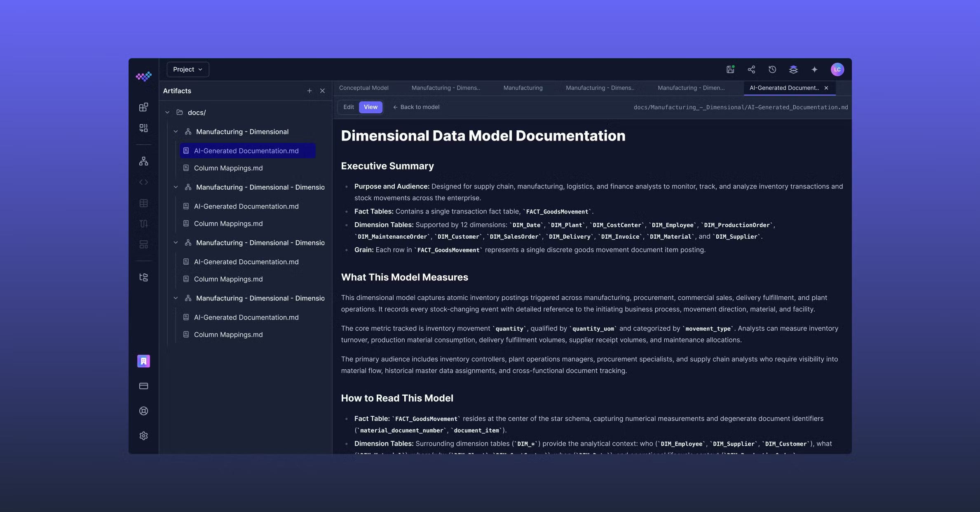This screenshot has height=512, width=980.
Task: Open the Project dropdown
Action: click(x=188, y=69)
